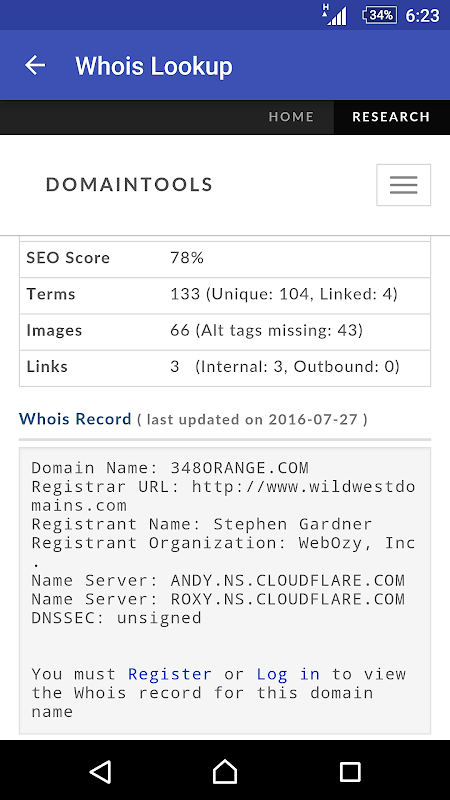
Task: Follow the Log in link
Action: 288,674
